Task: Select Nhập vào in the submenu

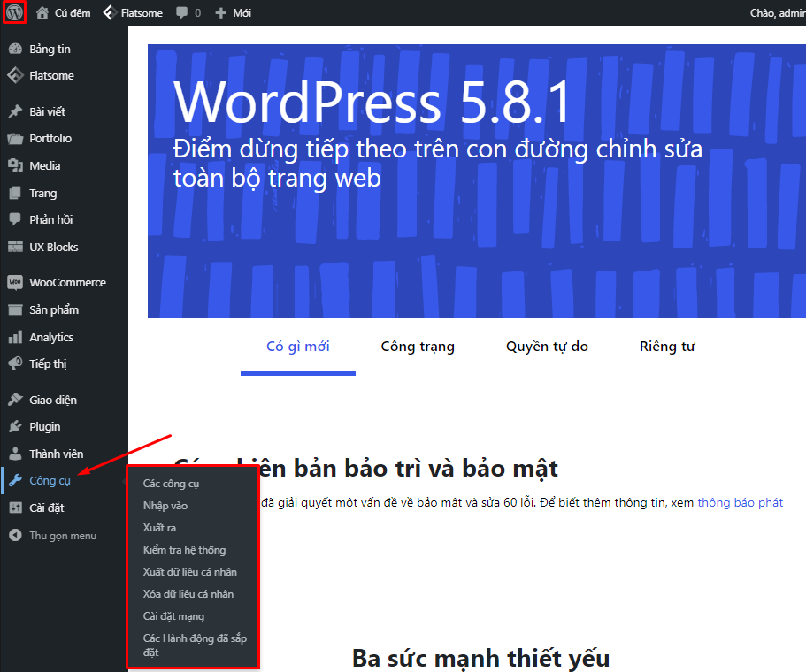Action: (x=165, y=506)
